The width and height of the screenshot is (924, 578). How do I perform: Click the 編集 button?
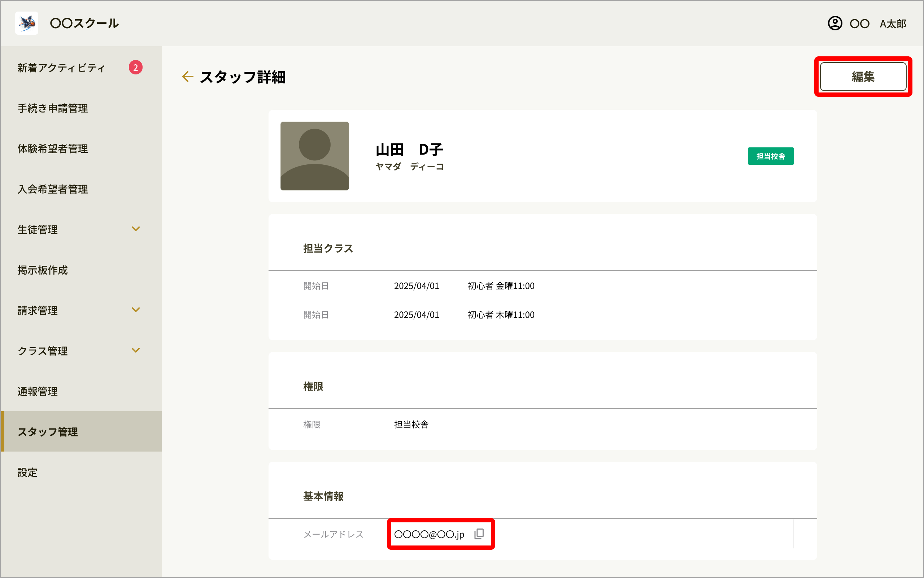[x=863, y=77]
